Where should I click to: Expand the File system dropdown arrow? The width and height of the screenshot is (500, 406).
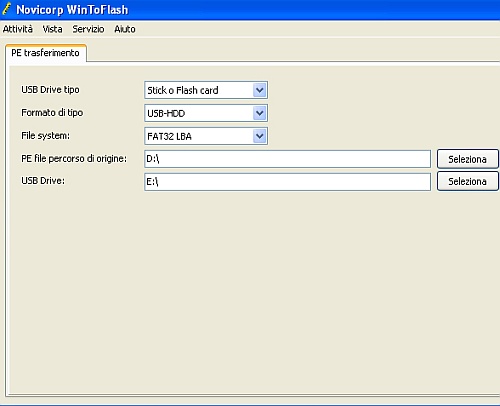pyautogui.click(x=259, y=136)
